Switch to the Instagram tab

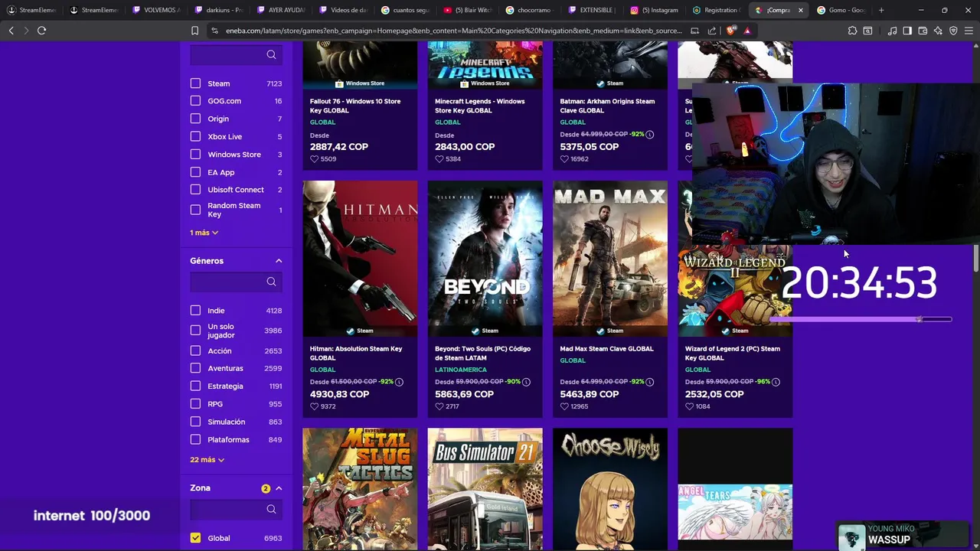[655, 10]
